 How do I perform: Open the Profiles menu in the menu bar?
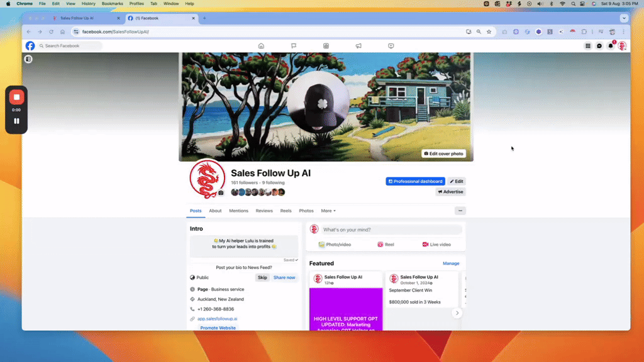[136, 4]
